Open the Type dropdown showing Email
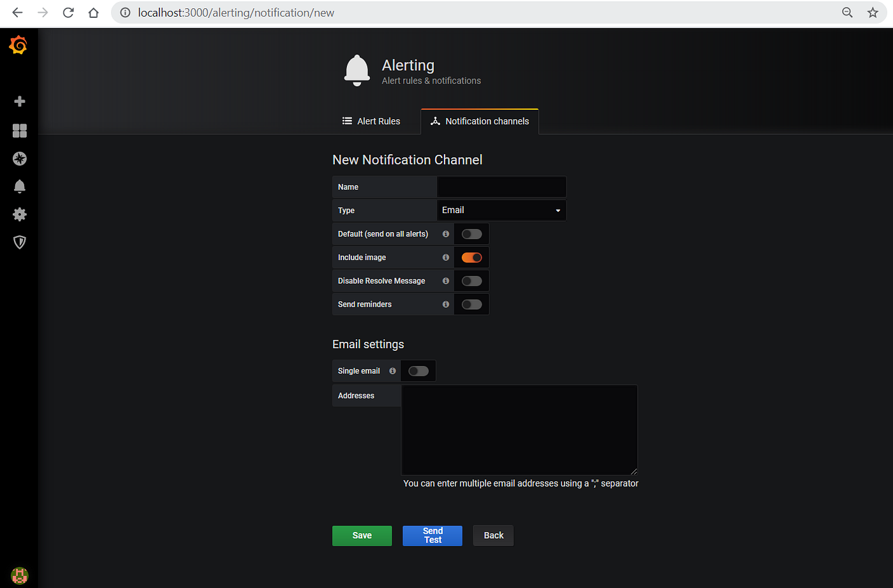Viewport: 893px width, 588px height. click(x=501, y=210)
